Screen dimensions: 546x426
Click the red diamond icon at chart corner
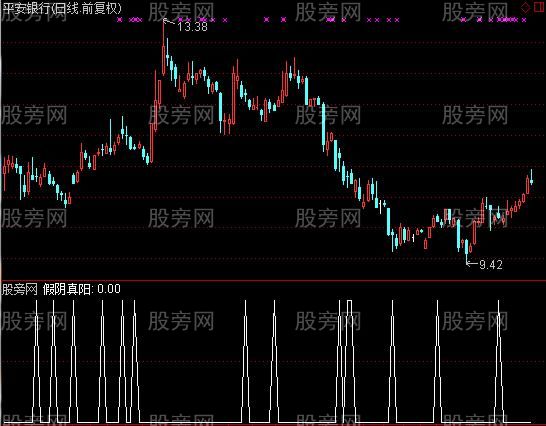coord(525,7)
